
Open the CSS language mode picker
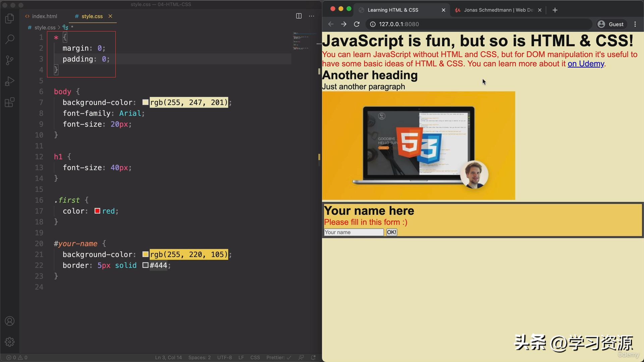coord(255,357)
